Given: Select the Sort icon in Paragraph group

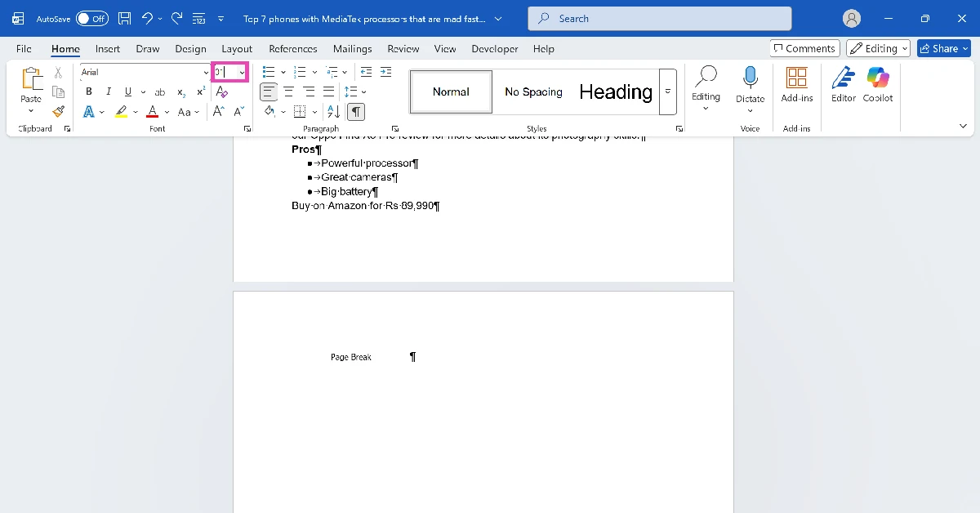Looking at the screenshot, I should [332, 111].
